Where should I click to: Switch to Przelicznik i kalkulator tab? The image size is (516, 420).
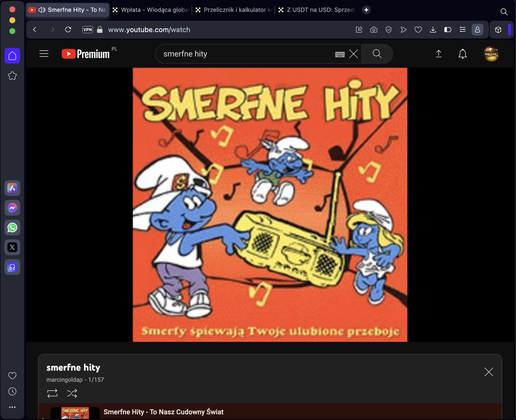[x=234, y=10]
